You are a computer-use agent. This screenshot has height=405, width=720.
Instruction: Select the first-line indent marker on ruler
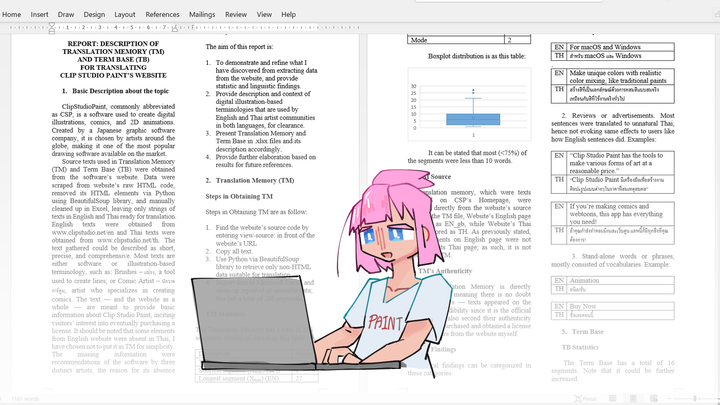[x=52, y=25]
